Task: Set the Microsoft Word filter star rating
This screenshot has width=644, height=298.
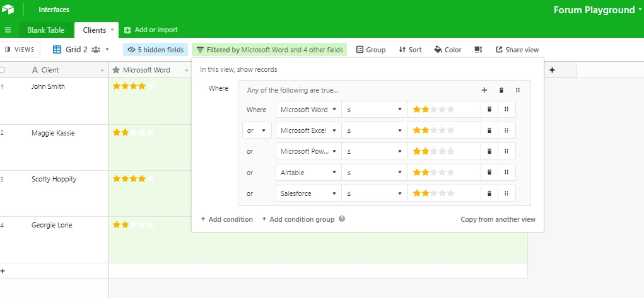Action: 434,110
